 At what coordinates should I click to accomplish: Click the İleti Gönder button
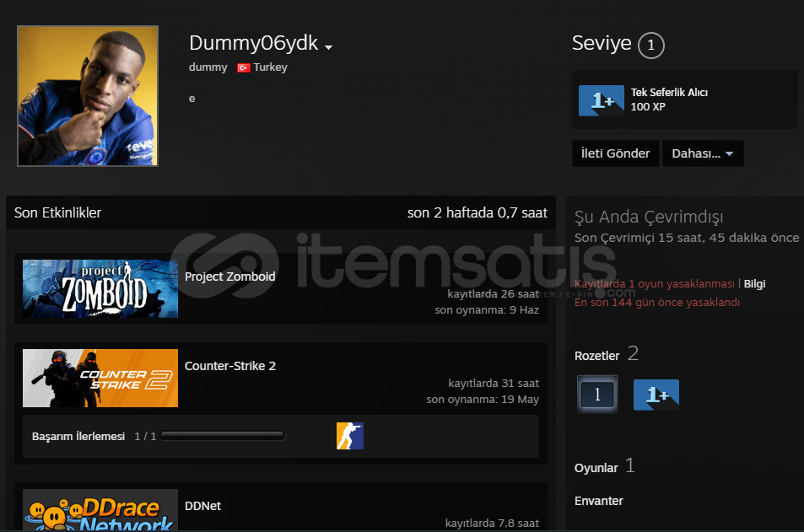pos(615,153)
